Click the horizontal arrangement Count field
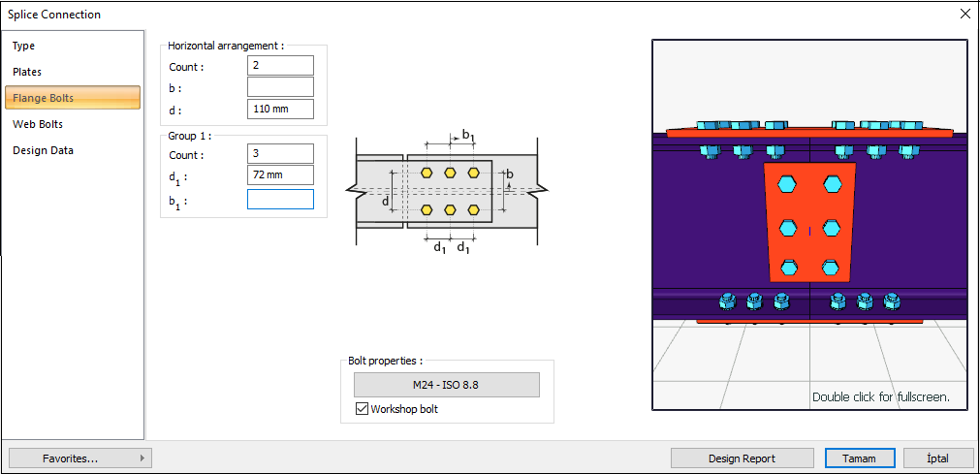 [x=280, y=66]
